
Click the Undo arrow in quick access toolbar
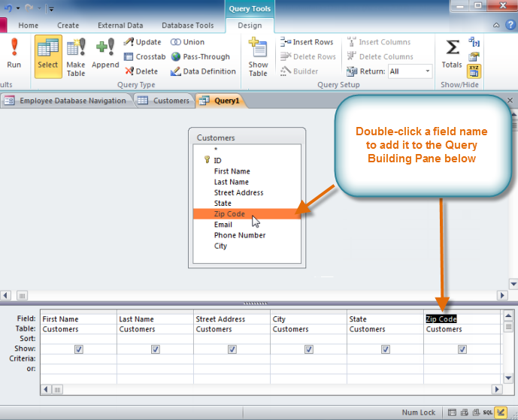[8, 8]
